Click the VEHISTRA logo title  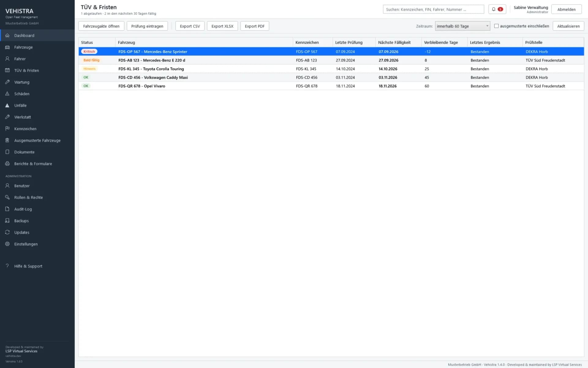19,11
